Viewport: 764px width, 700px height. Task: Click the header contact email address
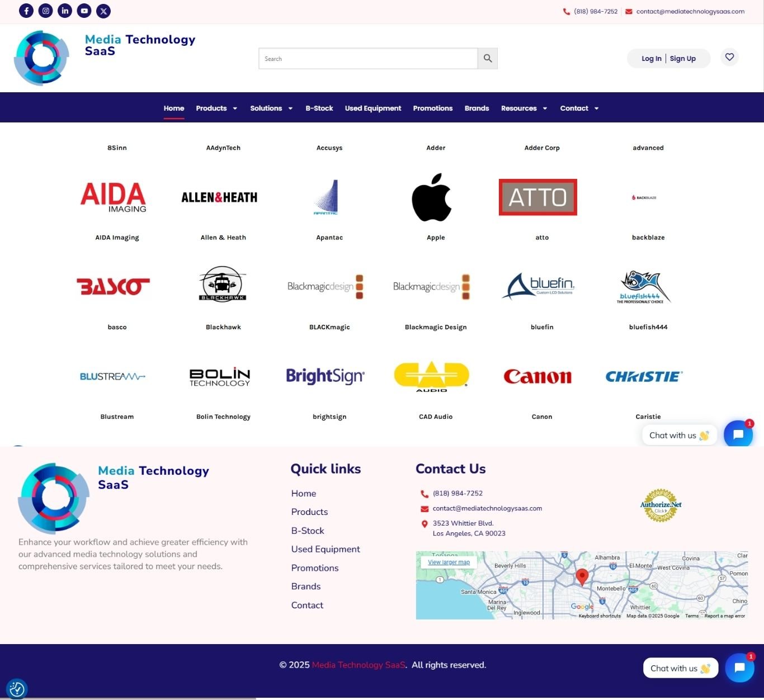690,11
